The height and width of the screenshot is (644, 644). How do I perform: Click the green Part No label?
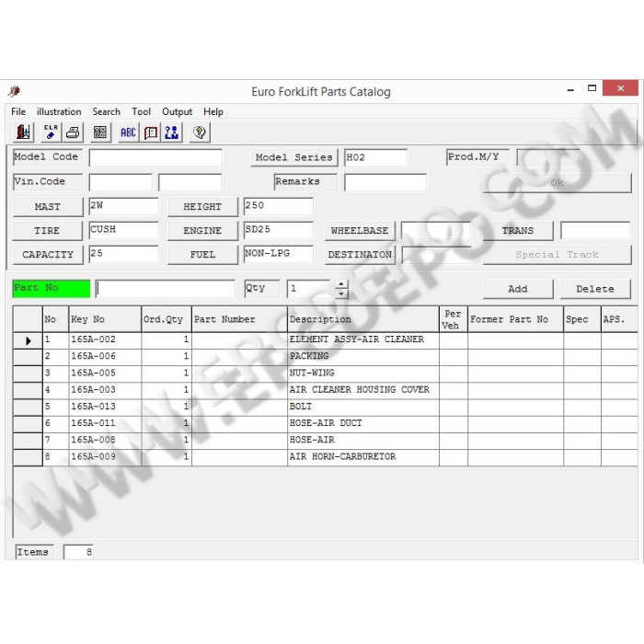click(x=52, y=288)
